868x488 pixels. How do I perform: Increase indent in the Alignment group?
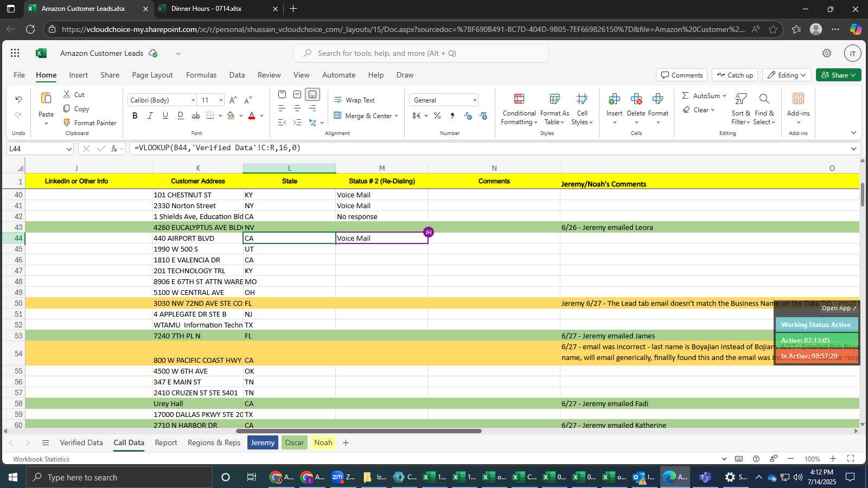pos(297,123)
